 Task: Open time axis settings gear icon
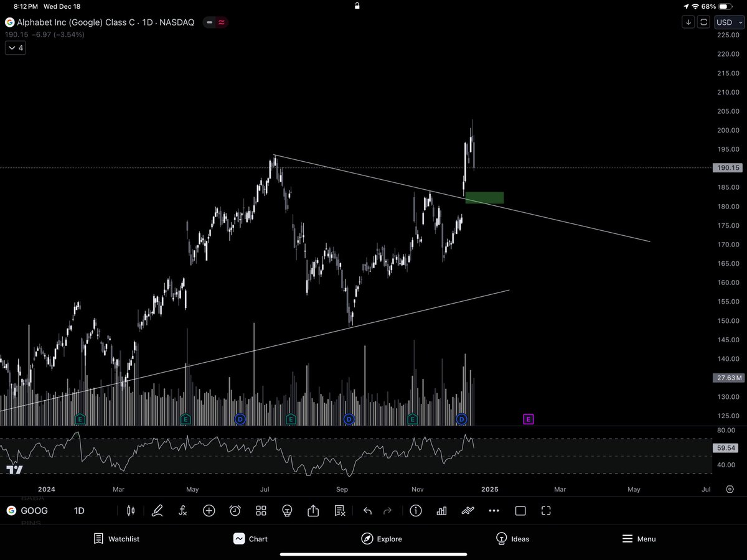730,489
